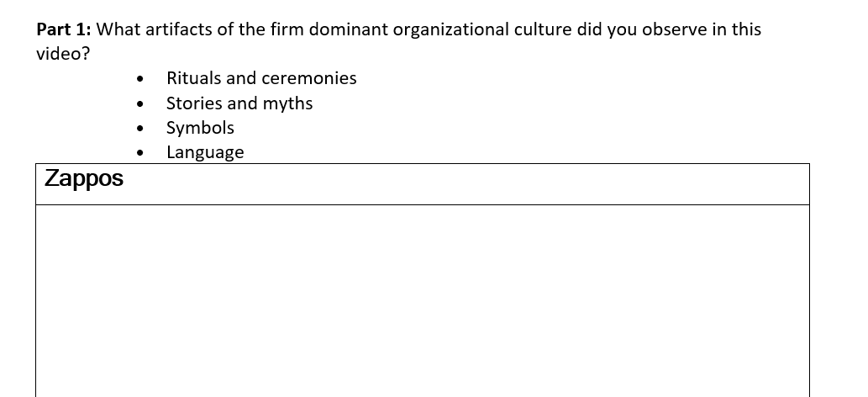Click the bold 'Part 1:' label

(x=64, y=29)
